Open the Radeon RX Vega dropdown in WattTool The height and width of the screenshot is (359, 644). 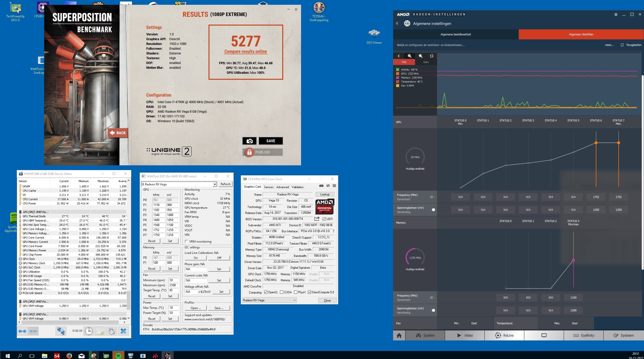[215, 184]
